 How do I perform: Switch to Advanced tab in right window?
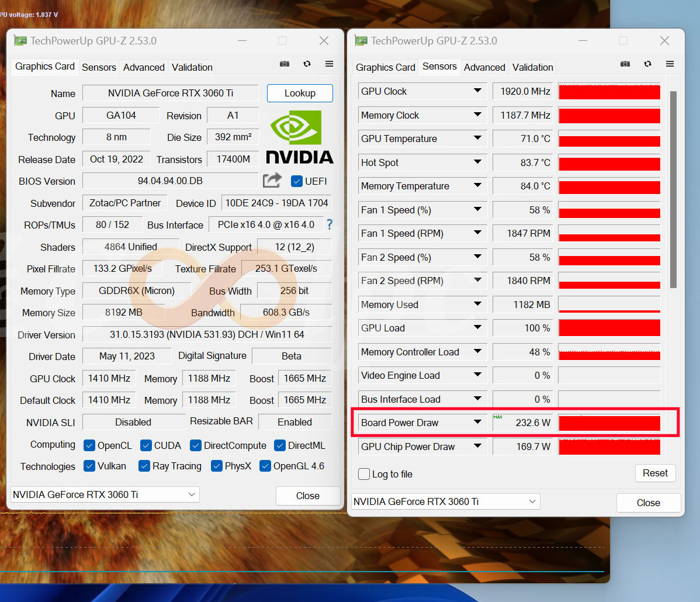click(484, 67)
